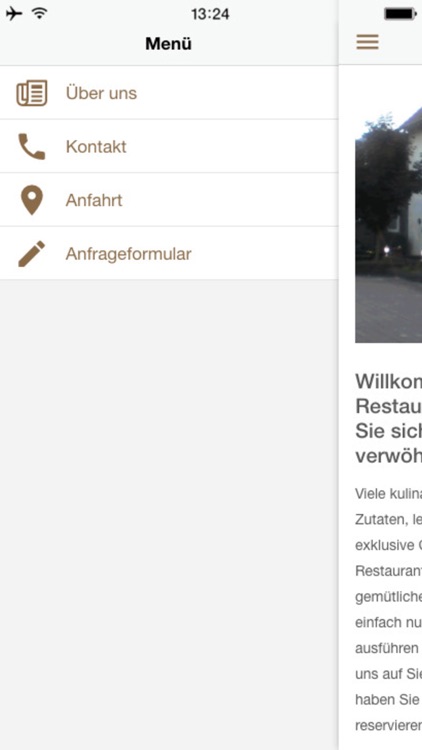Select Anfahrt from the menu

(x=169, y=200)
